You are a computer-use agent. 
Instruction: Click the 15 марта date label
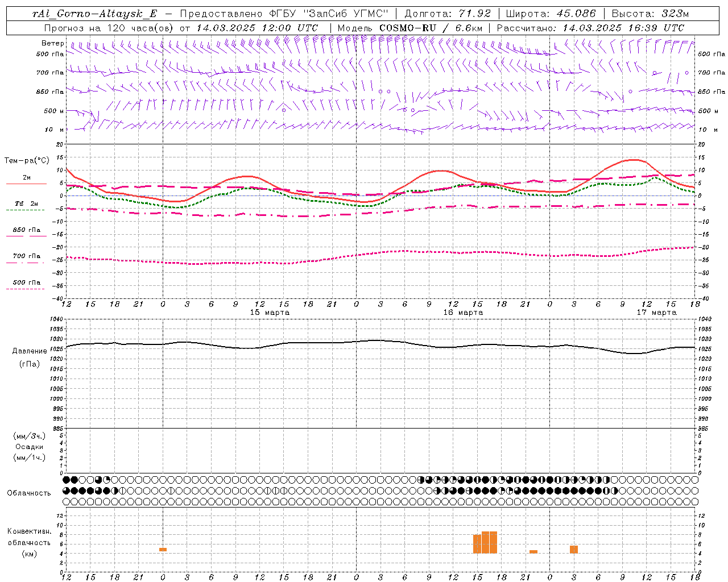(270, 313)
